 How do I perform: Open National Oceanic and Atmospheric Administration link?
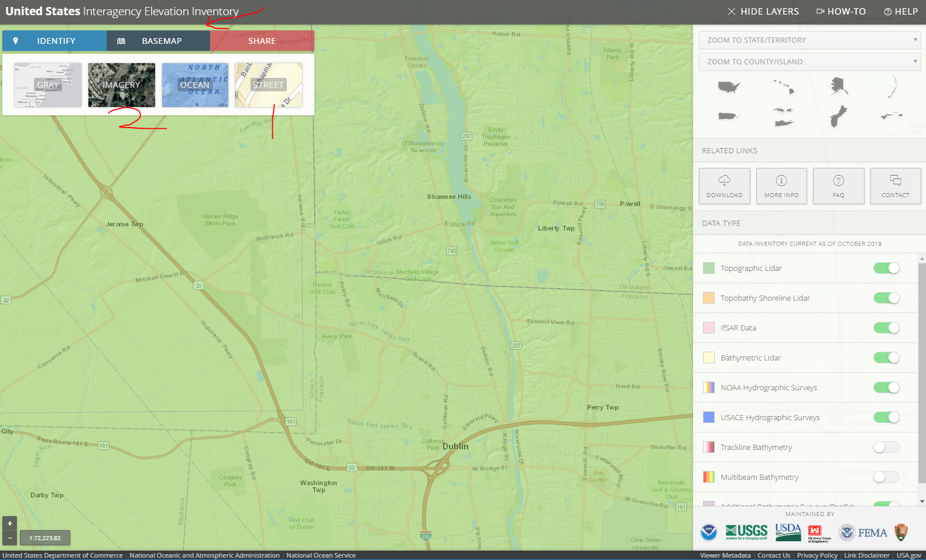pos(204,555)
